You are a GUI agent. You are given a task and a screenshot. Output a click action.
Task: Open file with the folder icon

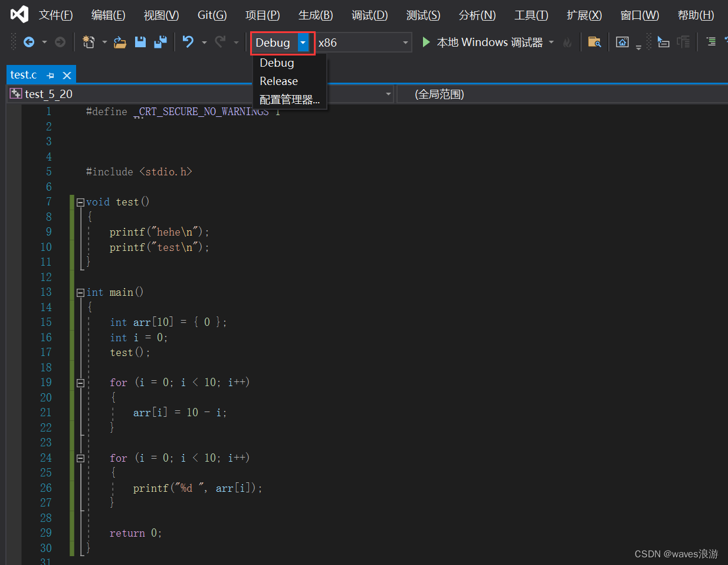pyautogui.click(x=120, y=42)
